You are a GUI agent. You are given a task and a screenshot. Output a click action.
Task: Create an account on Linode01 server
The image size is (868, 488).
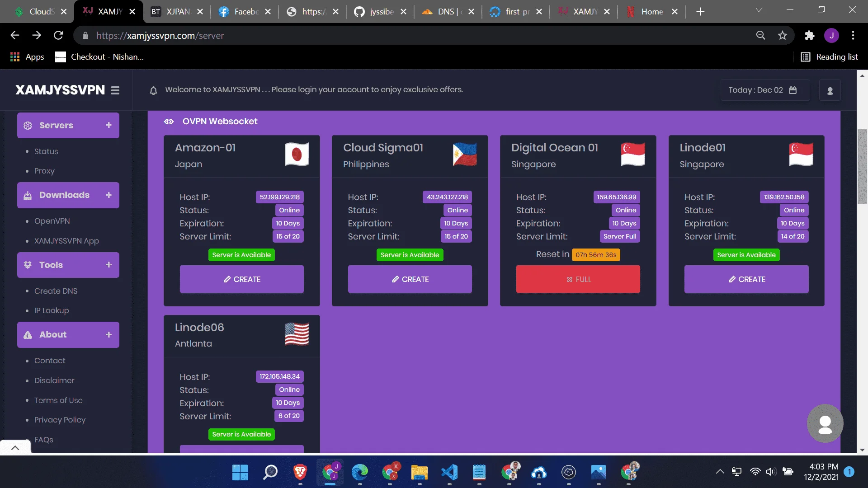pos(746,279)
